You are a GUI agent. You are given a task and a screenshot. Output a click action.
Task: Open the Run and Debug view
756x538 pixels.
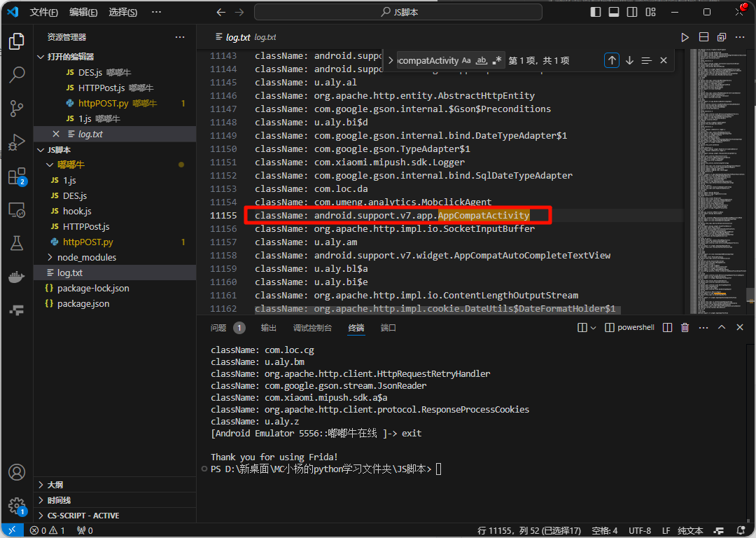[x=17, y=142]
